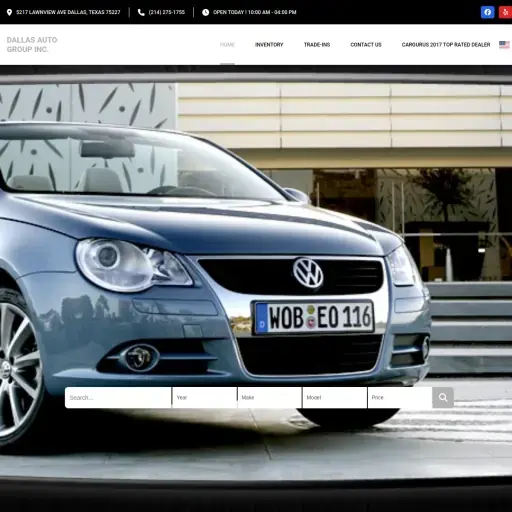Click the US flag language icon

pos(504,45)
